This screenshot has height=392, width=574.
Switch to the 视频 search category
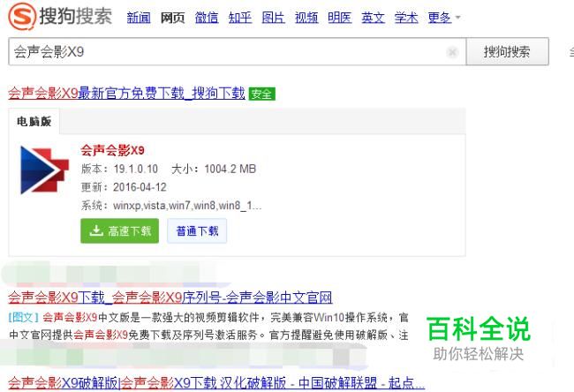pyautogui.click(x=306, y=17)
